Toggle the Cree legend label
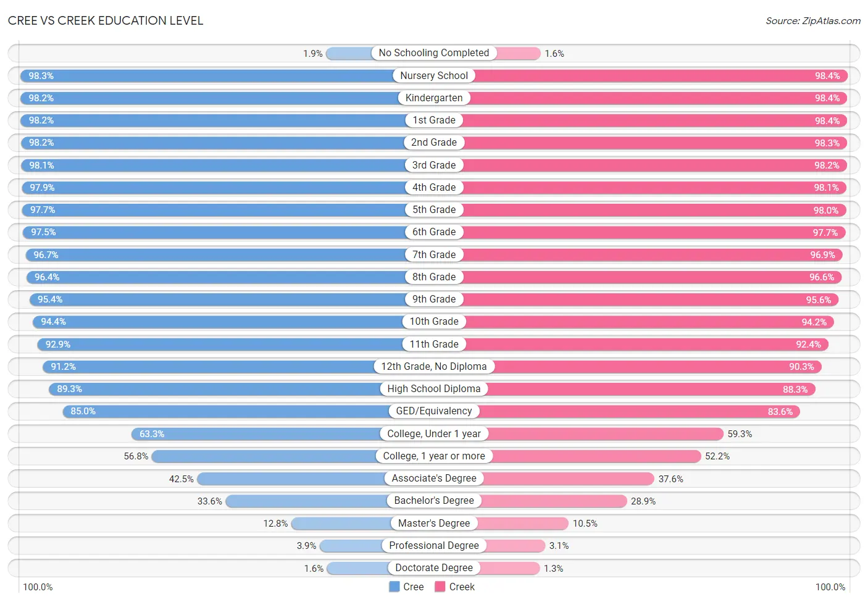The height and width of the screenshot is (602, 868). 413,587
